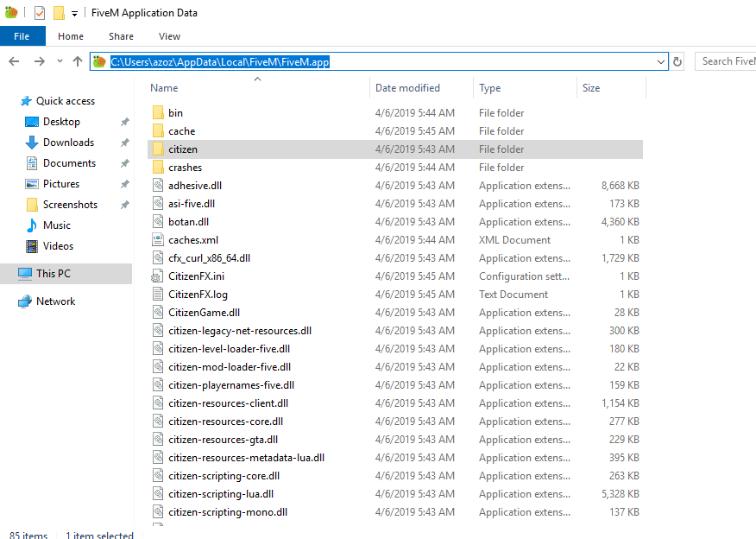Image resolution: width=756 pixels, height=539 pixels.
Task: Open Pictures from Quick access
Action: (61, 184)
